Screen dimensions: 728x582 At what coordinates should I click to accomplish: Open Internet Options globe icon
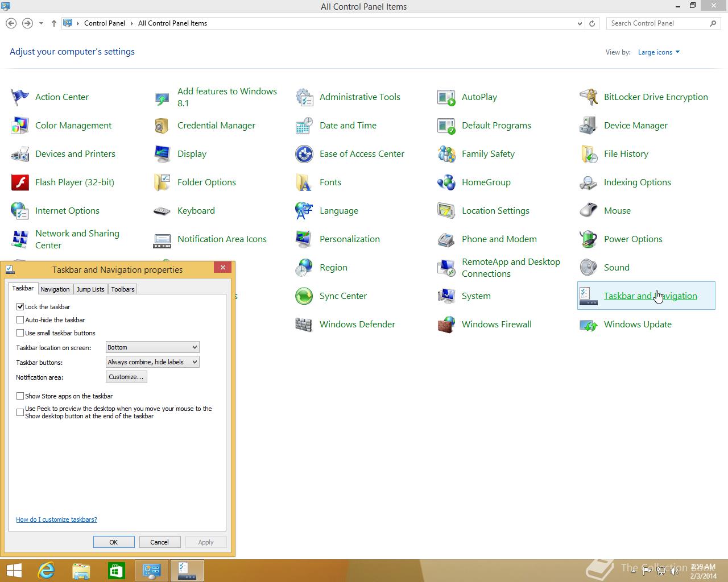pos(20,211)
